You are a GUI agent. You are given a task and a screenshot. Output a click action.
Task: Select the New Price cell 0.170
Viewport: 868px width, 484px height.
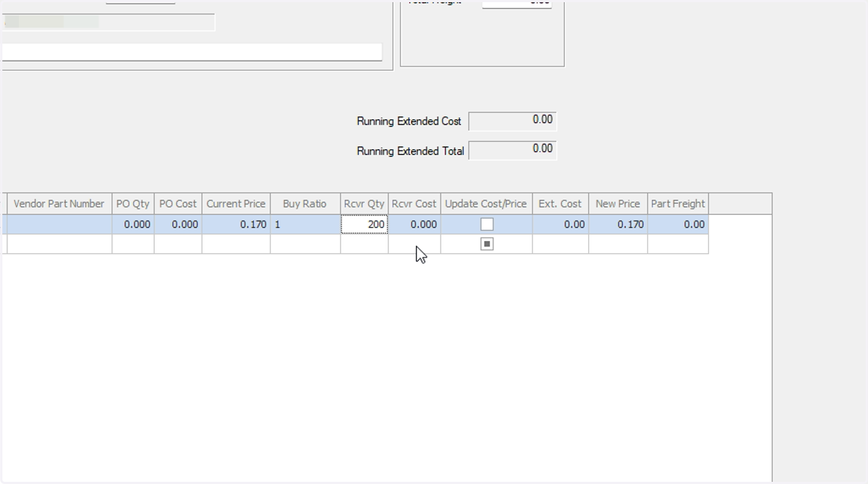(x=618, y=224)
